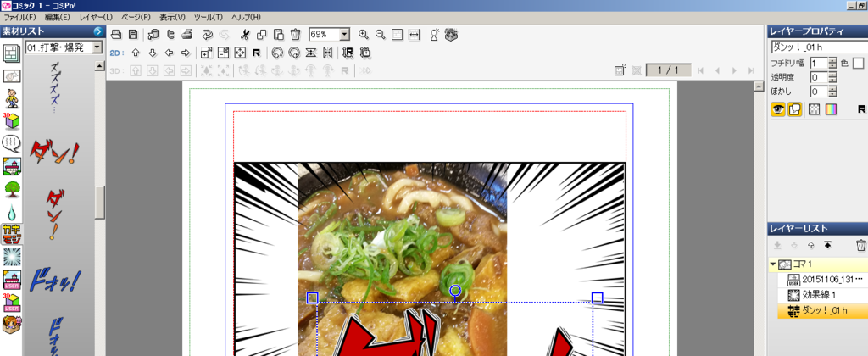Viewport: 868px width, 356px height.
Task: Open the 編集(E) menu
Action: (x=58, y=17)
